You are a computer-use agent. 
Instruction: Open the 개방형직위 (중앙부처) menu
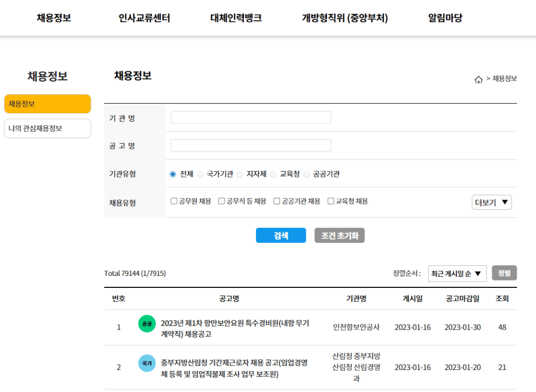pos(345,18)
